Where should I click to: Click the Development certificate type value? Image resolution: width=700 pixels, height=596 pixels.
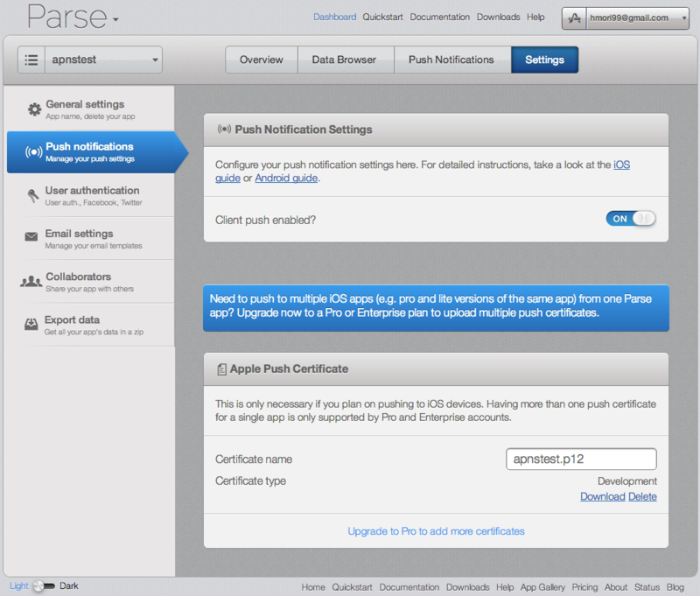pos(627,481)
